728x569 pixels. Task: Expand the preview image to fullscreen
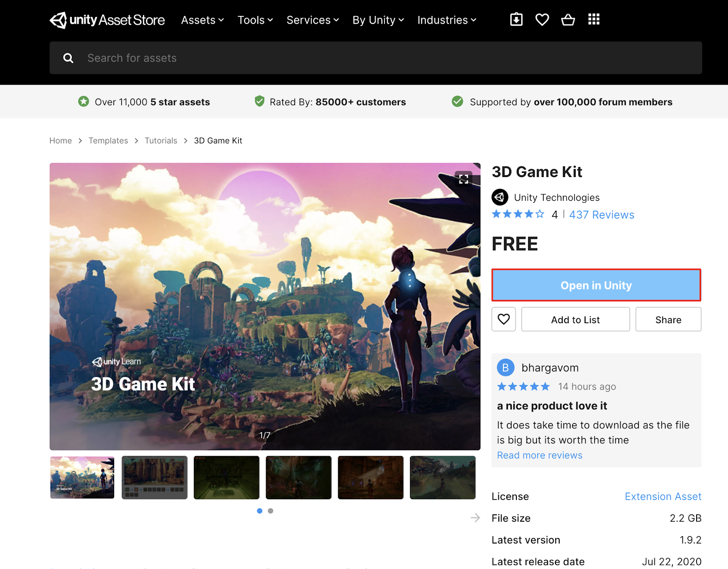(463, 179)
